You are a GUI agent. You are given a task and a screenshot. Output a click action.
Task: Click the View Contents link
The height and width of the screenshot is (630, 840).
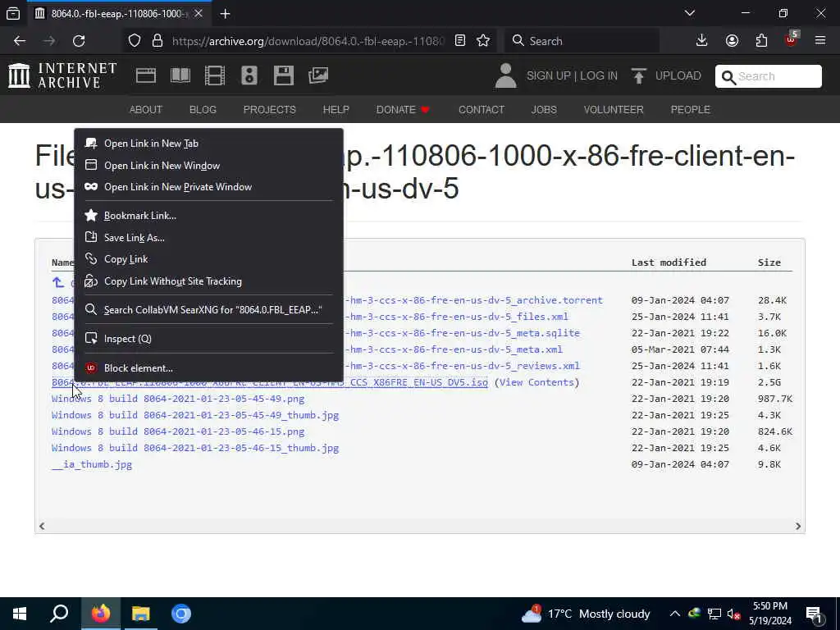click(536, 382)
